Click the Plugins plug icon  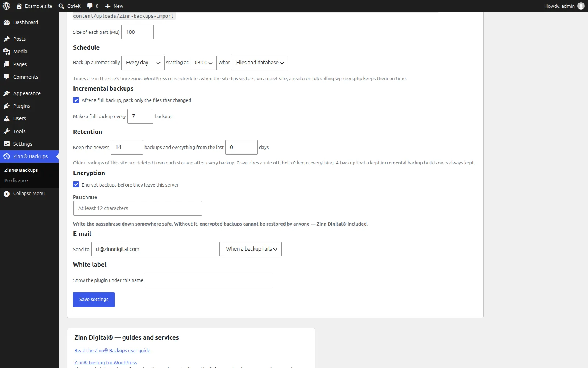(7, 106)
